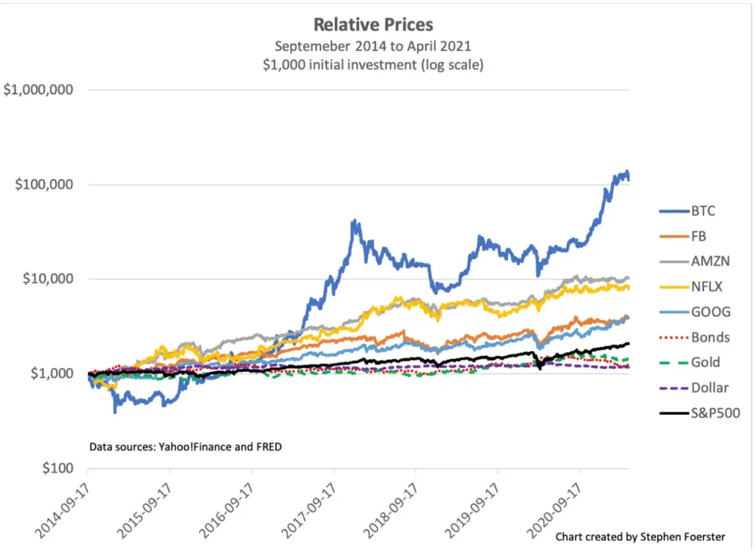Select the $1,000,000 y-axis label

coord(38,90)
